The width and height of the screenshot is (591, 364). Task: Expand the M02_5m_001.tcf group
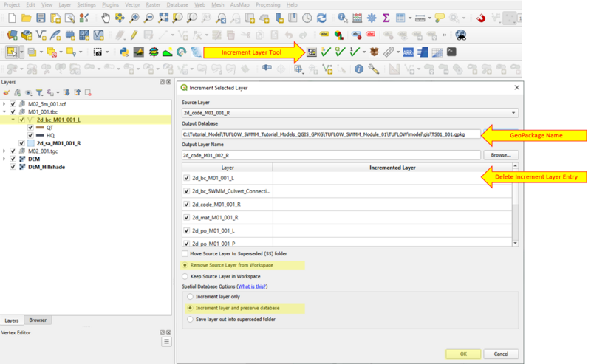pos(4,104)
